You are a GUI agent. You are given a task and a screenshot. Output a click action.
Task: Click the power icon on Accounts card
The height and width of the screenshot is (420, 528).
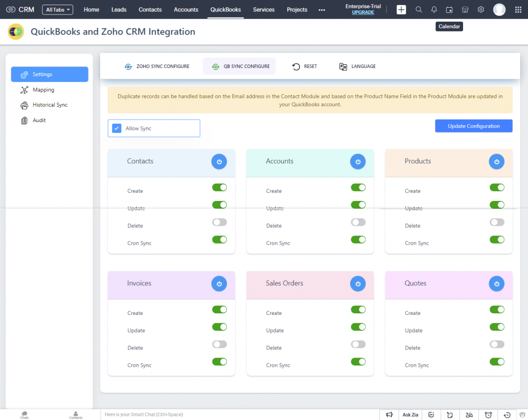coord(358,161)
